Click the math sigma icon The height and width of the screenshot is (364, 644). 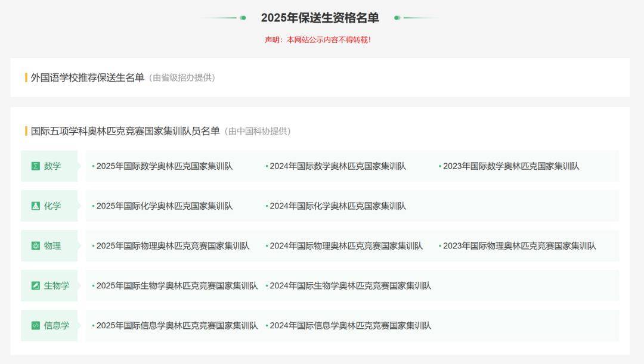click(36, 166)
